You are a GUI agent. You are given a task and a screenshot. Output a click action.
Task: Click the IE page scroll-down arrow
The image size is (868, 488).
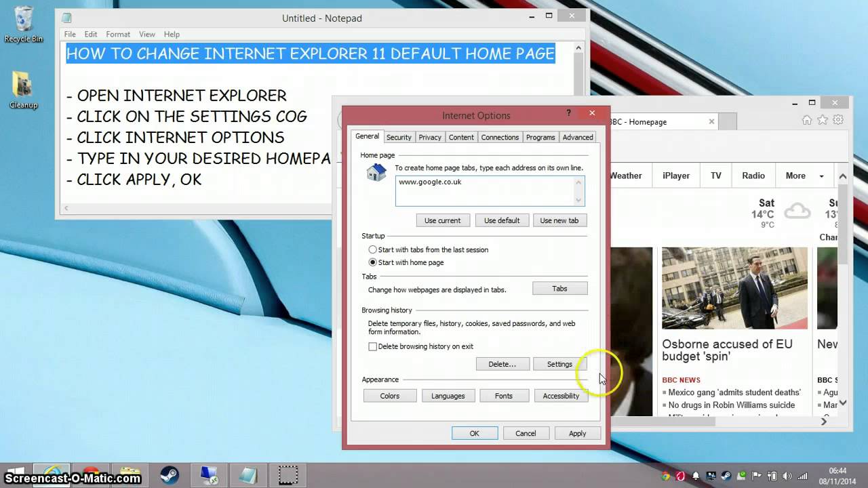coord(843,403)
